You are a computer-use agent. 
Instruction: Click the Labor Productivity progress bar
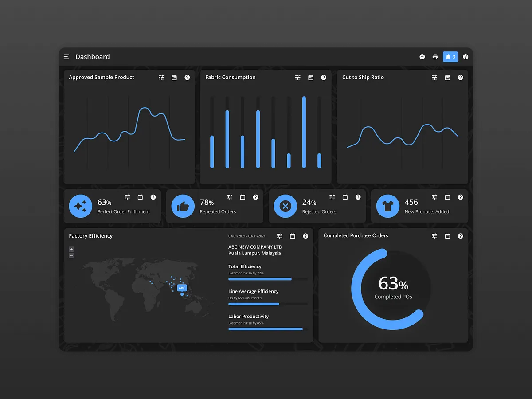point(265,329)
